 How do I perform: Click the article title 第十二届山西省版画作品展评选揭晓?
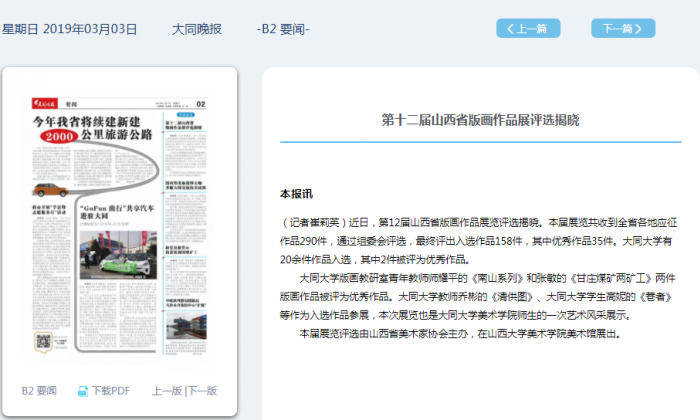(480, 120)
